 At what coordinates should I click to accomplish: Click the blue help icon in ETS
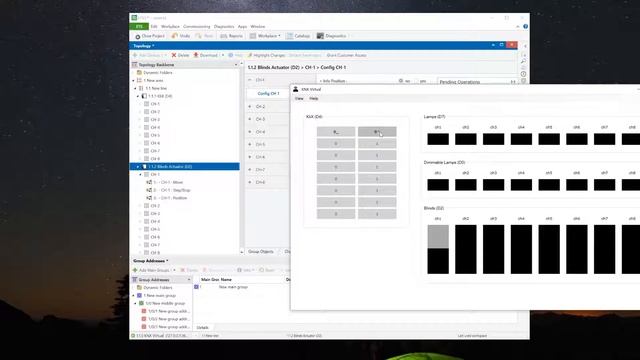(525, 27)
